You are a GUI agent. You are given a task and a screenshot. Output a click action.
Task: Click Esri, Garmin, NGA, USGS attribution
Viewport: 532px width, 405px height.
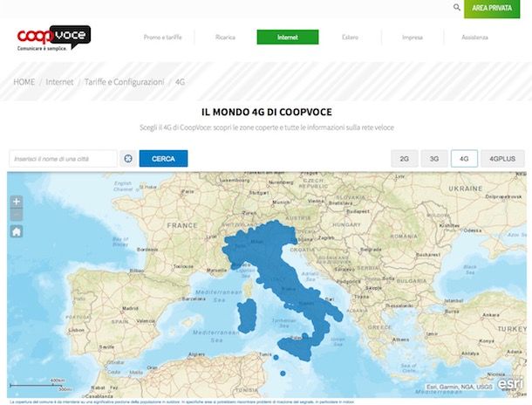pos(459,387)
